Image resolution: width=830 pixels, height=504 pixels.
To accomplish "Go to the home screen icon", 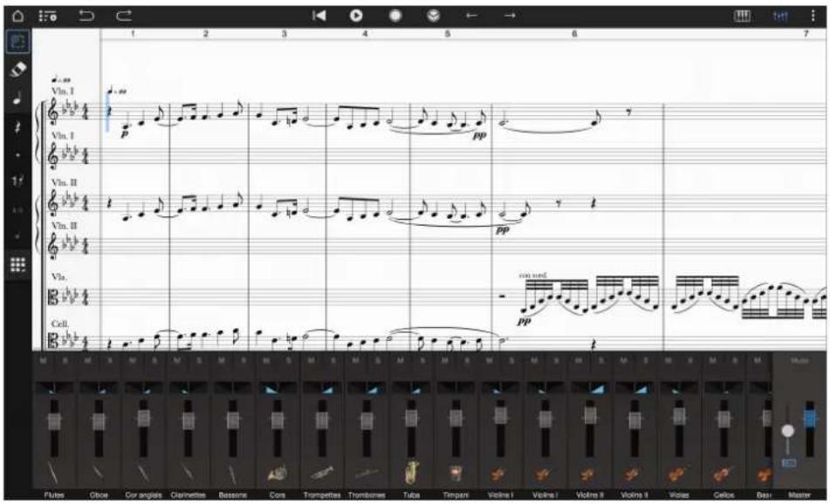I will [x=17, y=16].
